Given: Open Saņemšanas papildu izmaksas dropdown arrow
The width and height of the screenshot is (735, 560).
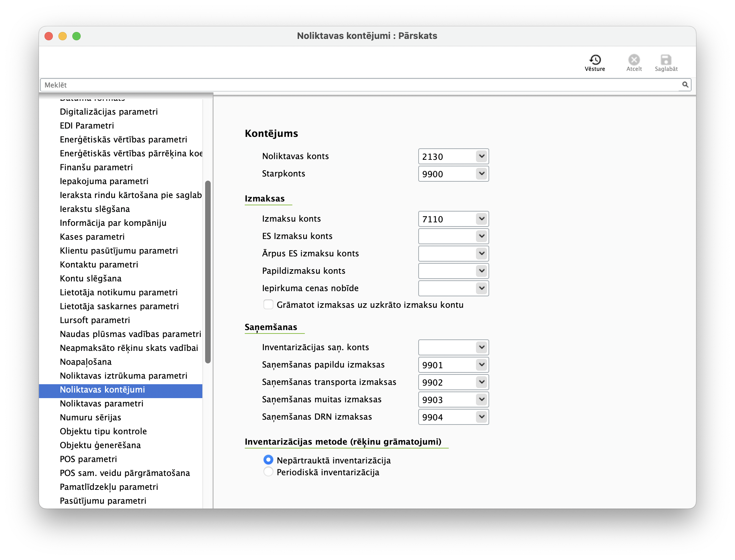Looking at the screenshot, I should (482, 365).
